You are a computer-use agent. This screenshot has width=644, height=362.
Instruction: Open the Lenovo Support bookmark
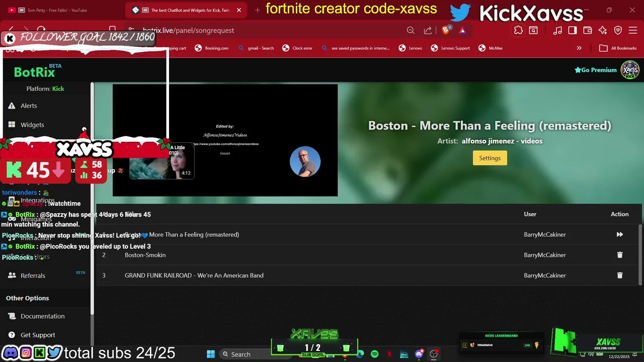pos(450,48)
